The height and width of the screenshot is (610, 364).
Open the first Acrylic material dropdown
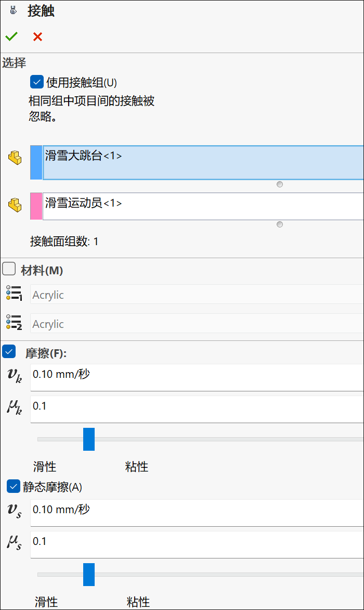pyautogui.click(x=197, y=295)
